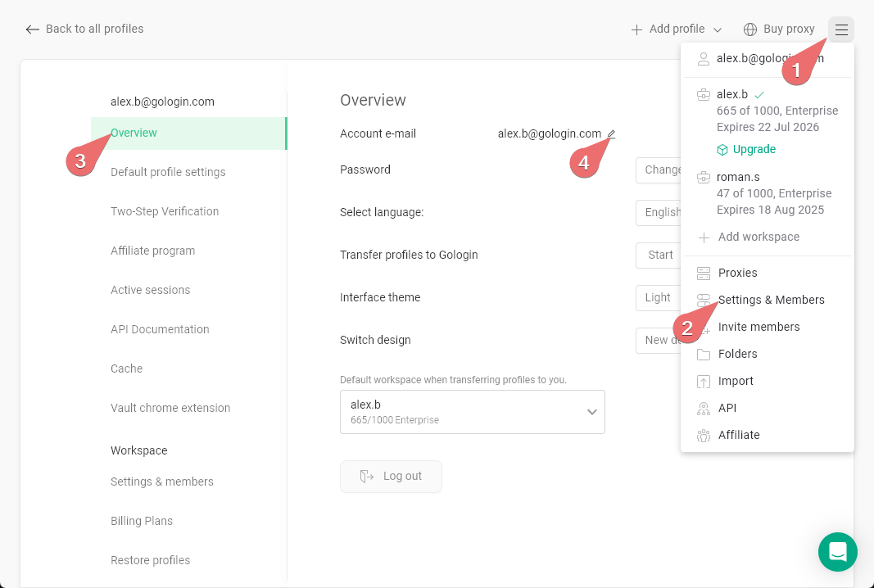
Task: Click account e-mail value alex.b@gologin.com
Action: point(549,133)
